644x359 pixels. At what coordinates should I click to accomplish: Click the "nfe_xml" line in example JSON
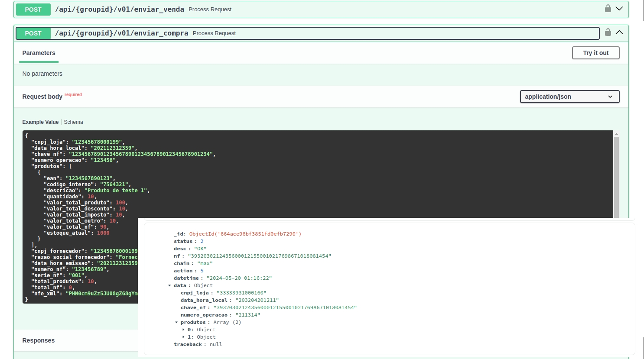[85, 294]
